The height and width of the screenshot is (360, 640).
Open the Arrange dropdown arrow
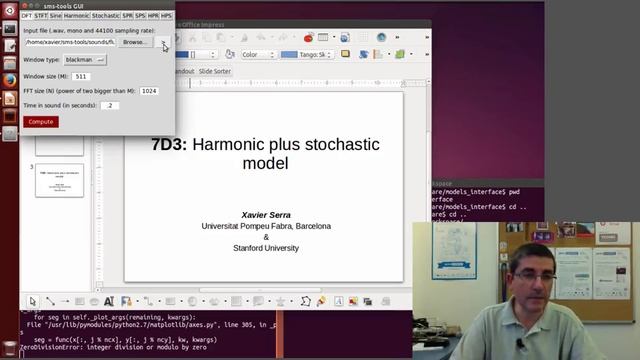coord(411,54)
